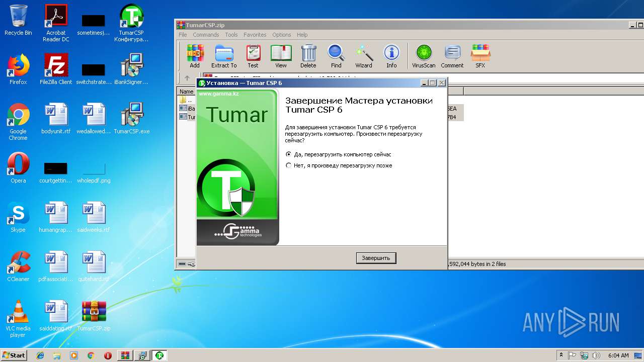Show hidden tray icons arrow
The image size is (644, 362).
(561, 355)
